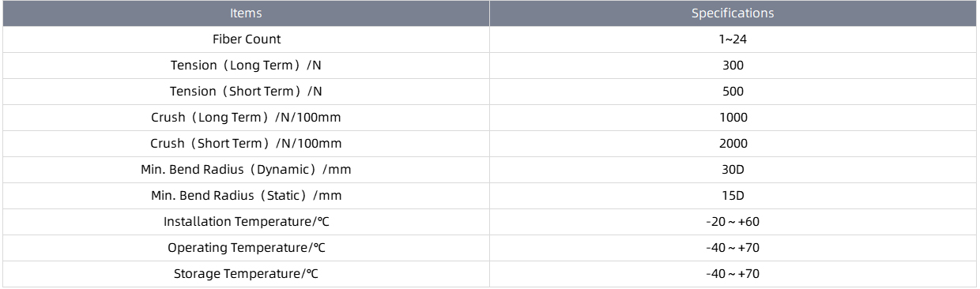This screenshot has width=980, height=289.
Task: Click the Items column header
Action: click(246, 13)
